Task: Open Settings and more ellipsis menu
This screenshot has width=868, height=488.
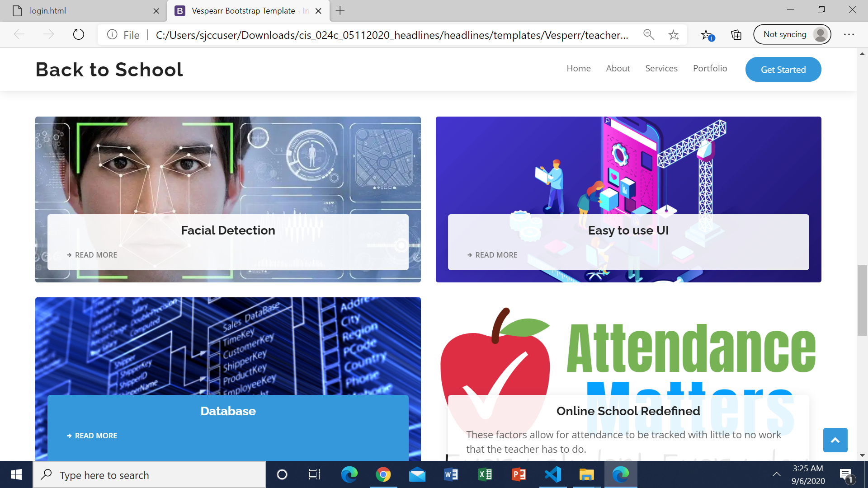Action: pyautogui.click(x=849, y=34)
